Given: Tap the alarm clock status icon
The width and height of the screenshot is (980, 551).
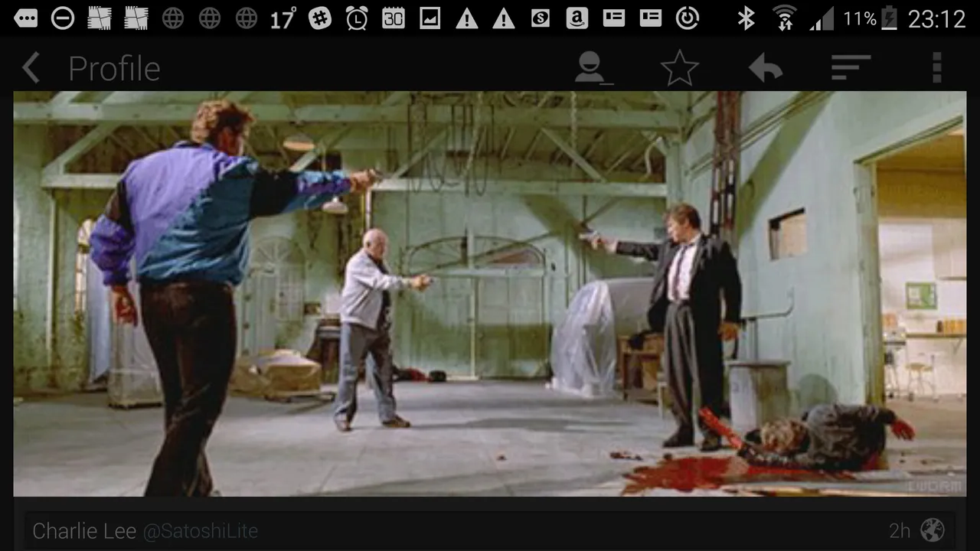Looking at the screenshot, I should [x=357, y=18].
